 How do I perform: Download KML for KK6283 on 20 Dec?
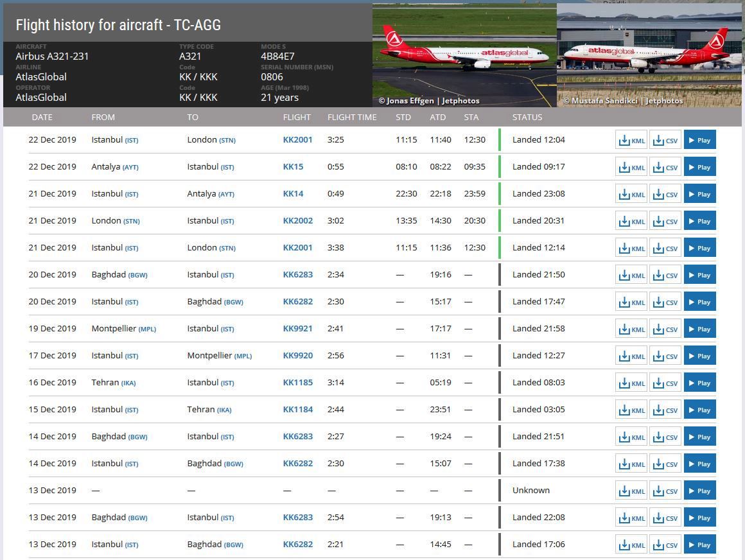(x=631, y=275)
